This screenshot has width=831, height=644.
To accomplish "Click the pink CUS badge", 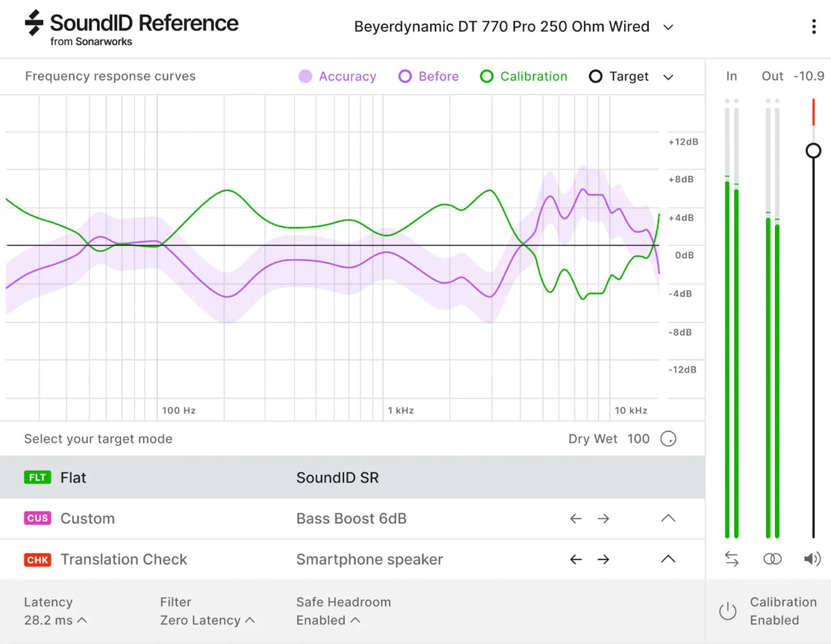I will (37, 519).
